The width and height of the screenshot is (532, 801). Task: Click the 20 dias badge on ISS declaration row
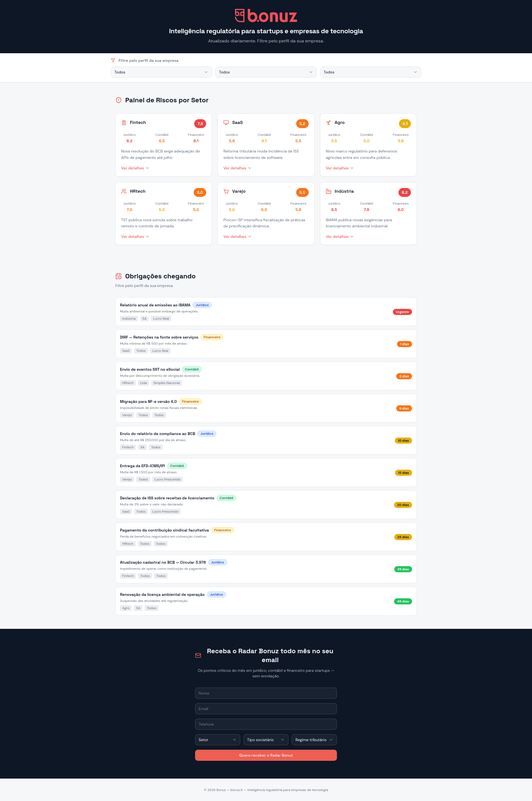(403, 505)
